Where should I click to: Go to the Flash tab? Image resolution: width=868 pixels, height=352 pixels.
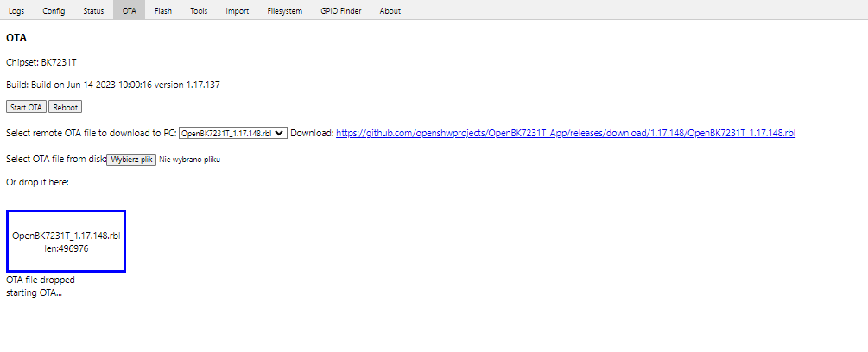[x=162, y=10]
